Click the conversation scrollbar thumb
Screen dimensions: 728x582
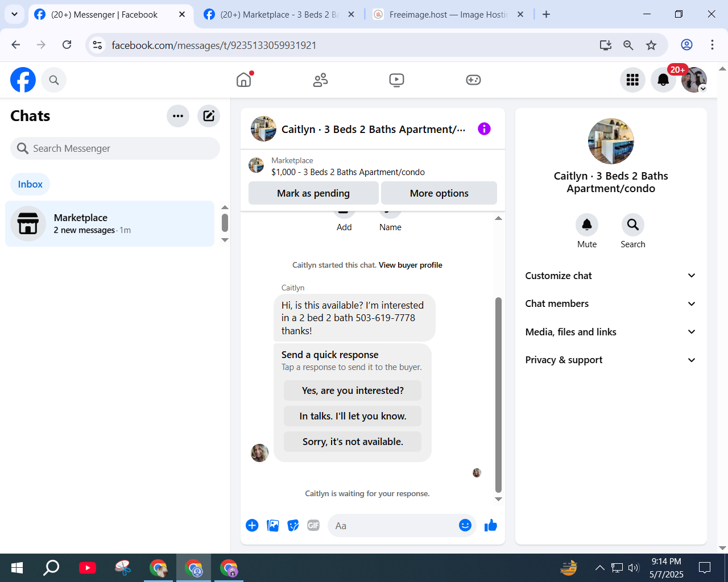[499, 395]
